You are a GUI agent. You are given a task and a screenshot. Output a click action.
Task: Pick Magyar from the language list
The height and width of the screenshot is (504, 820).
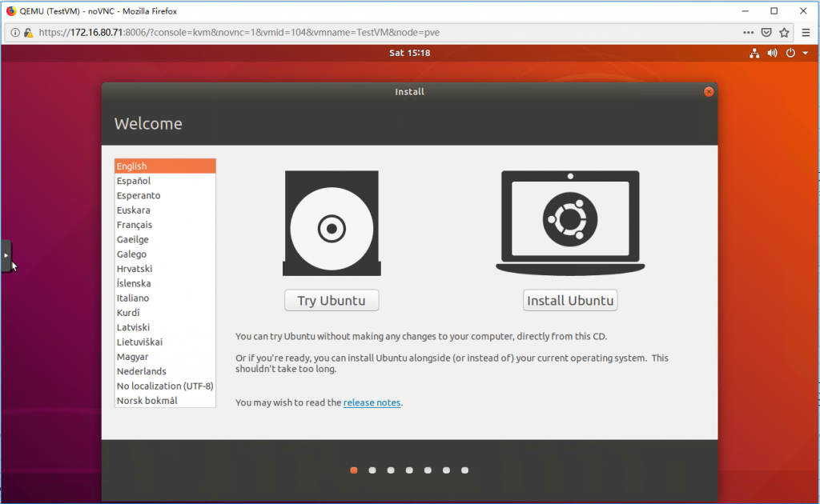click(x=165, y=357)
